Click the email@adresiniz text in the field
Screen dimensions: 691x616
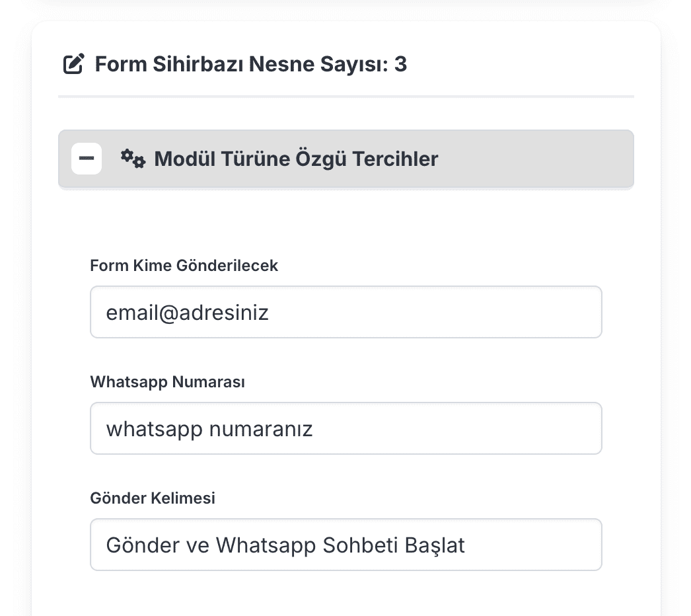click(x=187, y=312)
